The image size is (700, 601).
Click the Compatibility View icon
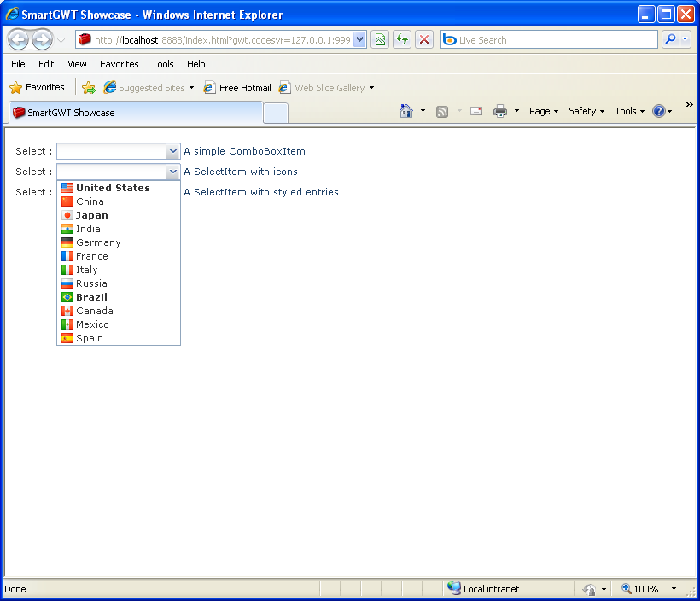(x=380, y=40)
